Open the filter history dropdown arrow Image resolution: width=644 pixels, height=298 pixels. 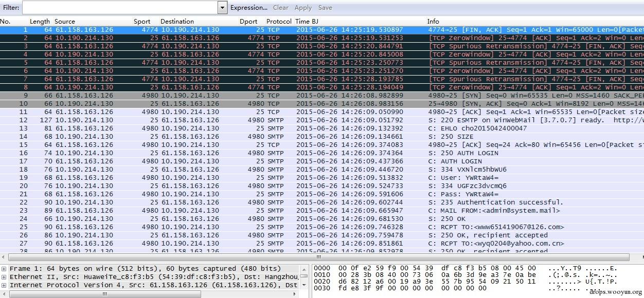pyautogui.click(x=222, y=8)
